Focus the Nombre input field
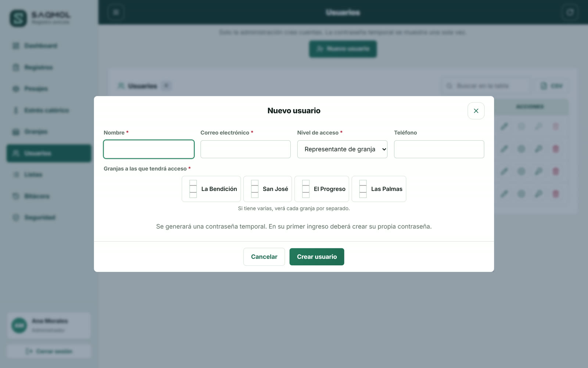 click(x=149, y=149)
